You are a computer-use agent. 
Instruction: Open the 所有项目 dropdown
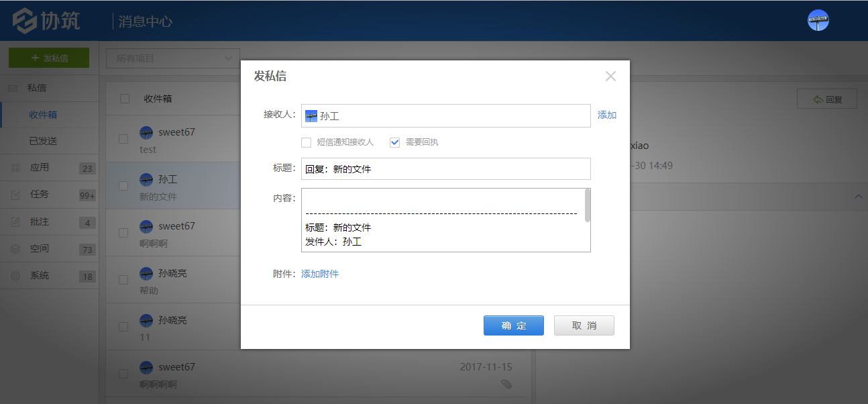pos(172,58)
